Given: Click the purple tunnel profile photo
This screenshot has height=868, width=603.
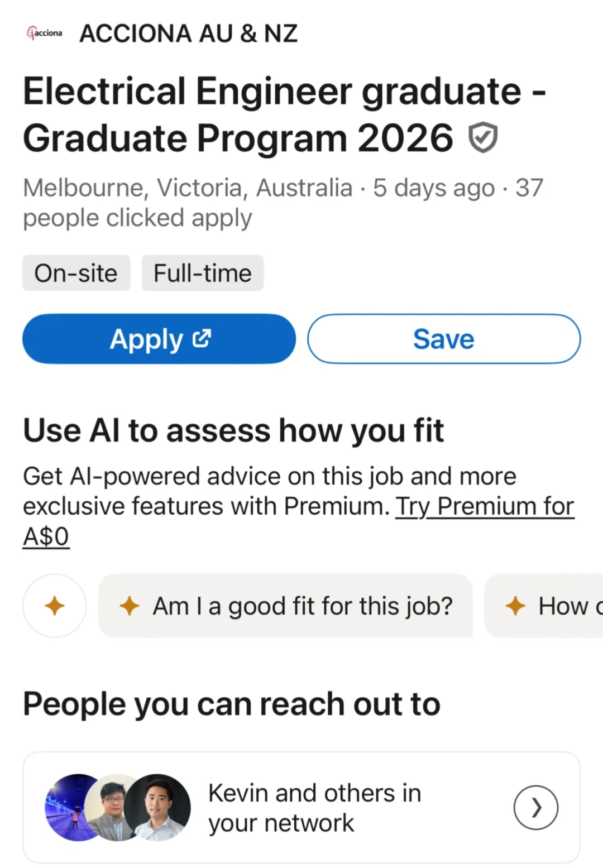Looking at the screenshot, I should tap(68, 807).
